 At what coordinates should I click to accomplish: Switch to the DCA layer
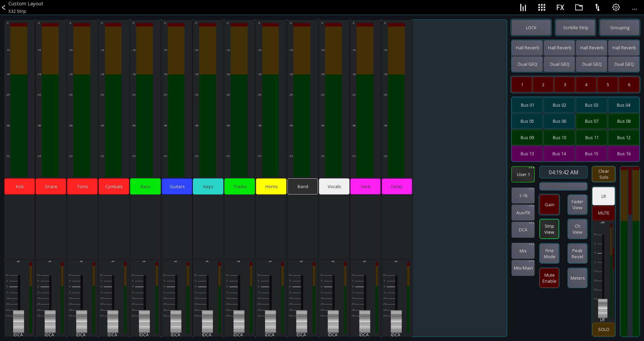[x=523, y=230]
